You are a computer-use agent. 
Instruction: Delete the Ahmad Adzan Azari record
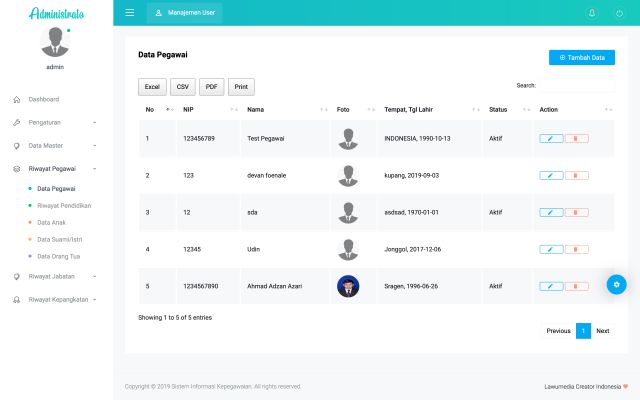point(576,286)
